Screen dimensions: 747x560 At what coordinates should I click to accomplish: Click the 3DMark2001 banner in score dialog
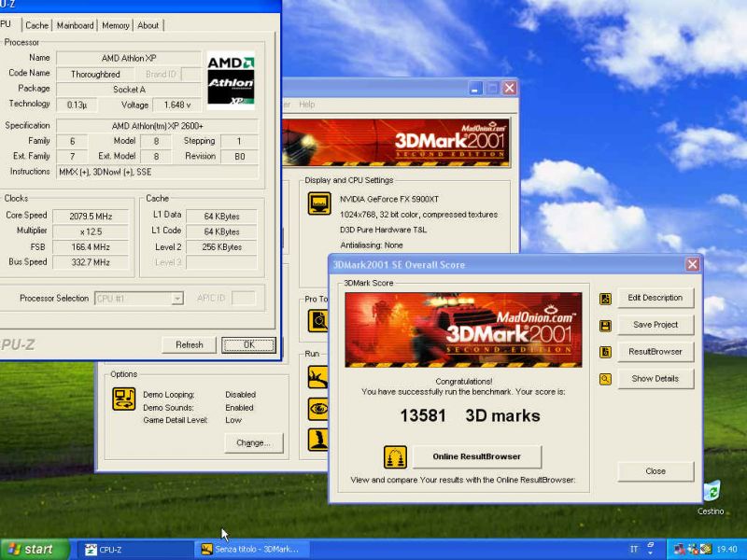[463, 330]
